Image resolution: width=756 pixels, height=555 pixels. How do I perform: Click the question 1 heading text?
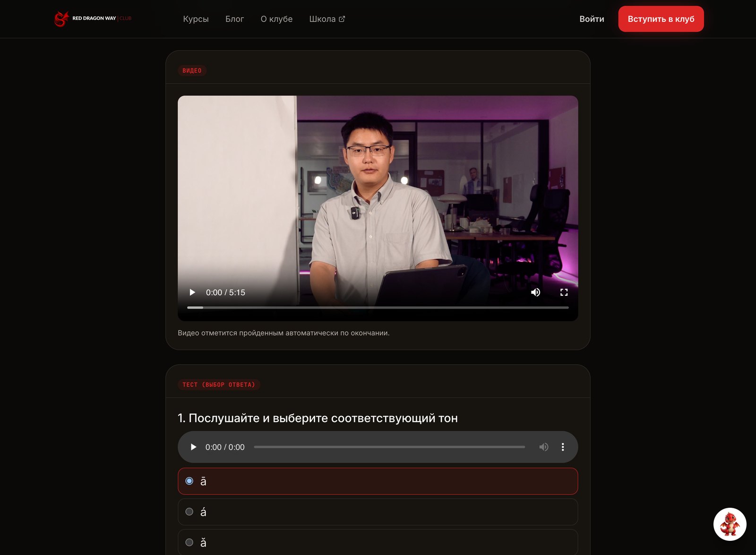(318, 418)
